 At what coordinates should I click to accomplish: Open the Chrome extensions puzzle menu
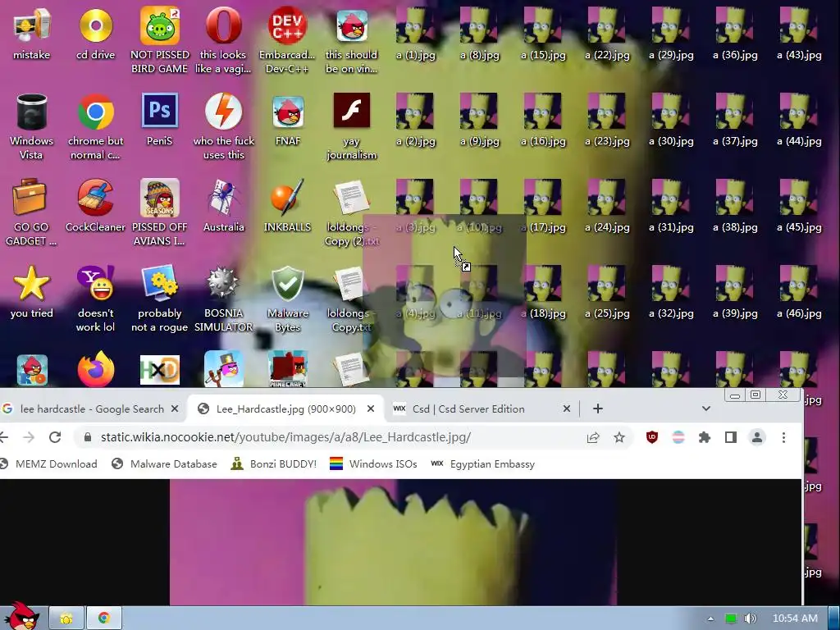point(705,437)
